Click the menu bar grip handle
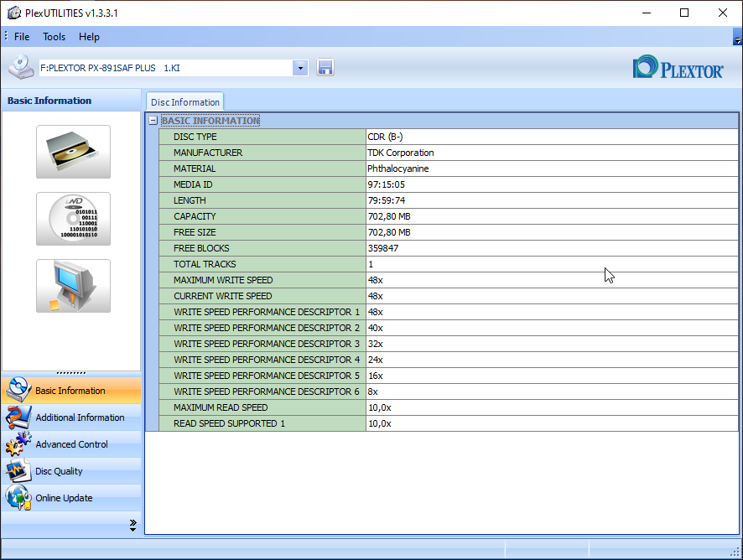Viewport: 743px width, 560px height. pos(6,36)
